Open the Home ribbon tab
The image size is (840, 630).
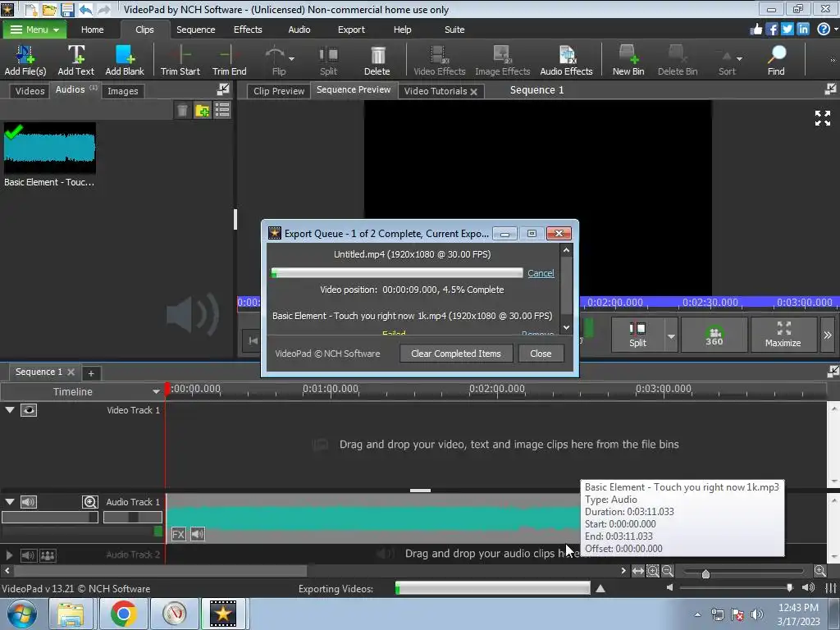92,30
